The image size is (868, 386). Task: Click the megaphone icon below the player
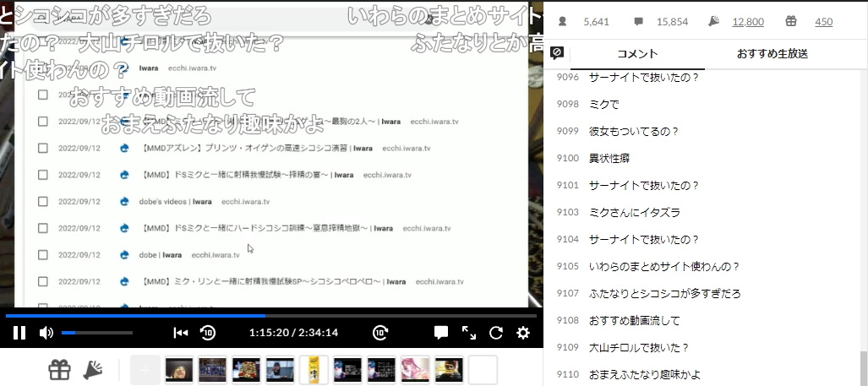(93, 370)
